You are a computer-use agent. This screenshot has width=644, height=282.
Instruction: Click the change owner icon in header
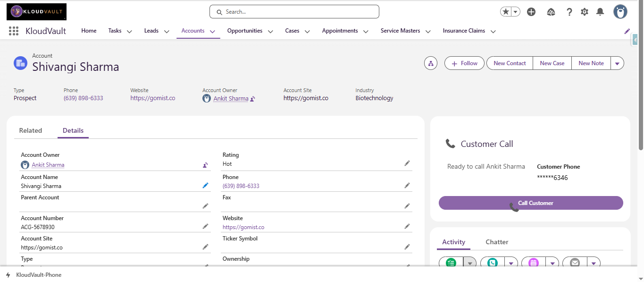[253, 99]
